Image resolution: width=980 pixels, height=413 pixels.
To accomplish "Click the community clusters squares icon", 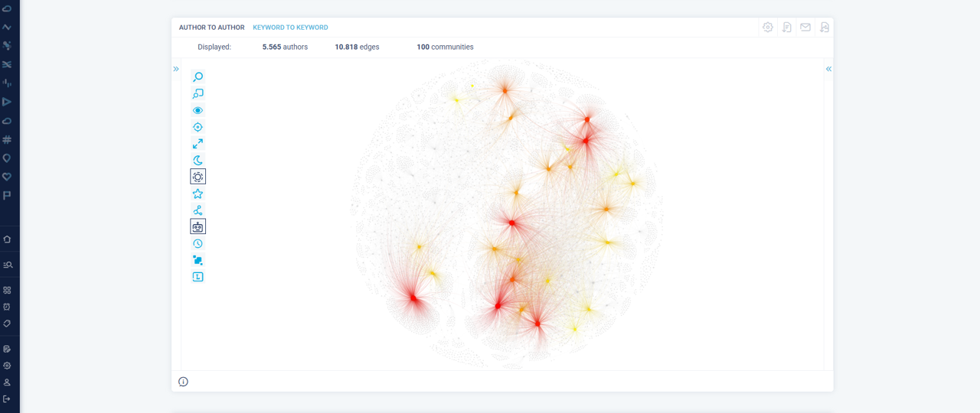I will tap(198, 260).
